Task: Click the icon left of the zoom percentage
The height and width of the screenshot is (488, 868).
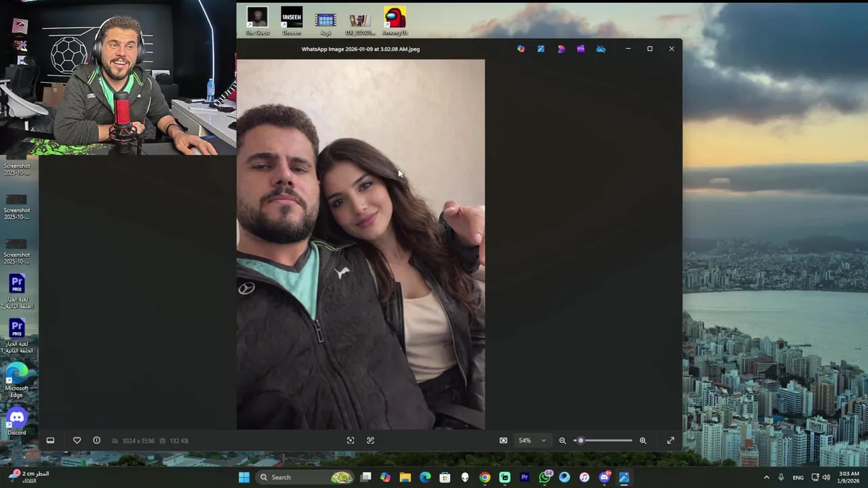Action: 503,441
